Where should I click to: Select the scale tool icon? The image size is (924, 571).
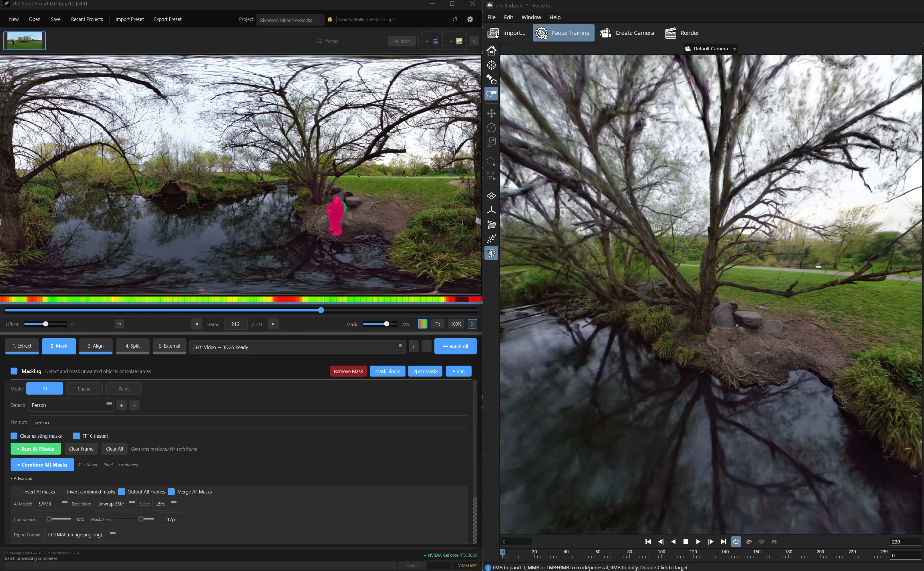(x=491, y=142)
